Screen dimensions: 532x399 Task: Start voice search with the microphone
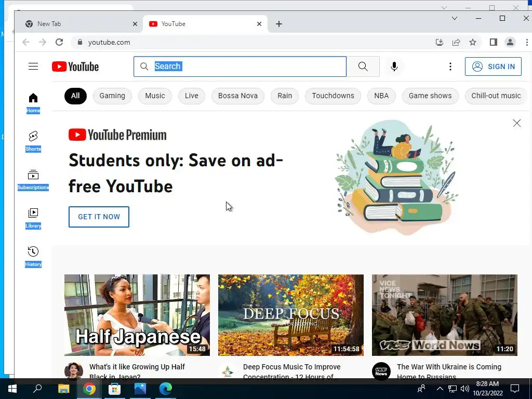point(394,66)
